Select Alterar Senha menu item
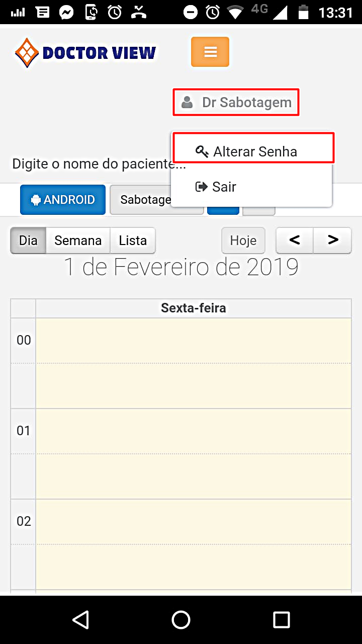This screenshot has height=644, width=362. (255, 151)
